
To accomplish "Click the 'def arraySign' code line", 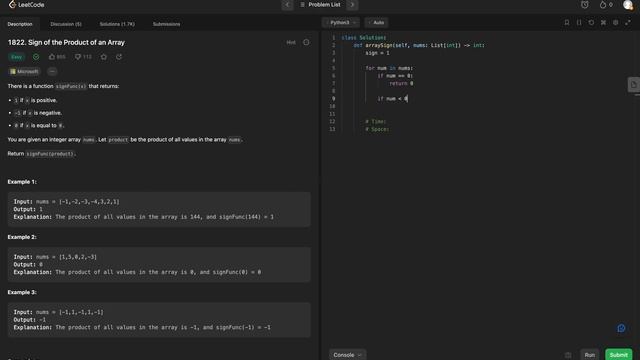I will pos(419,45).
